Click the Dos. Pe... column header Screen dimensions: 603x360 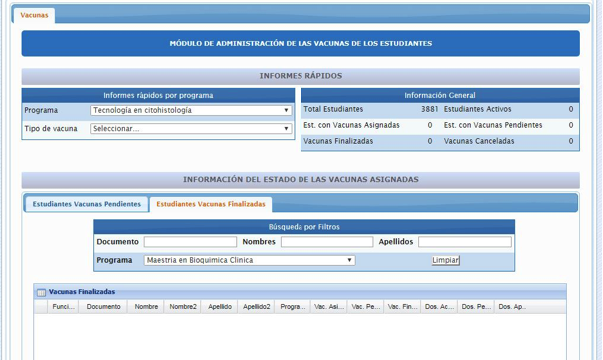click(476, 307)
